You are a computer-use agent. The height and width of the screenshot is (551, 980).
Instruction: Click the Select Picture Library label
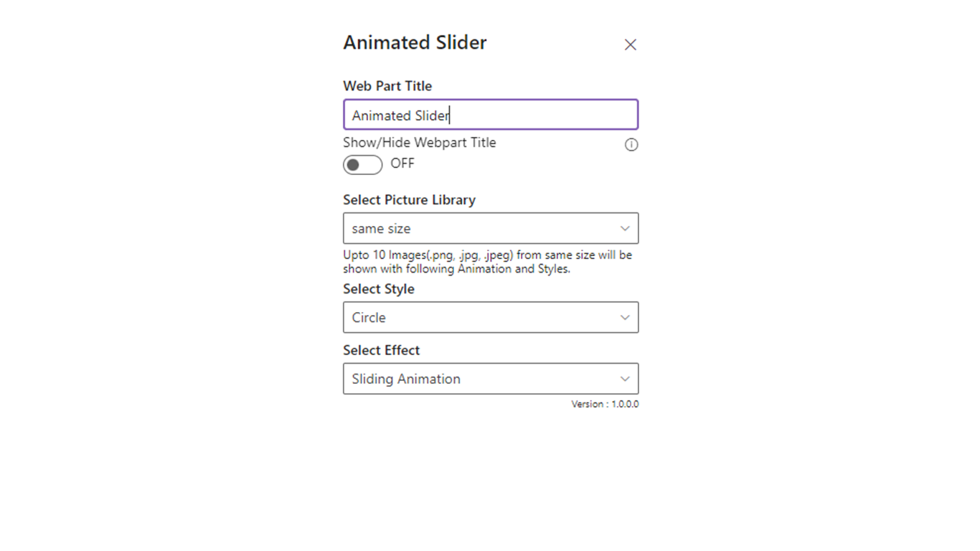(x=409, y=200)
